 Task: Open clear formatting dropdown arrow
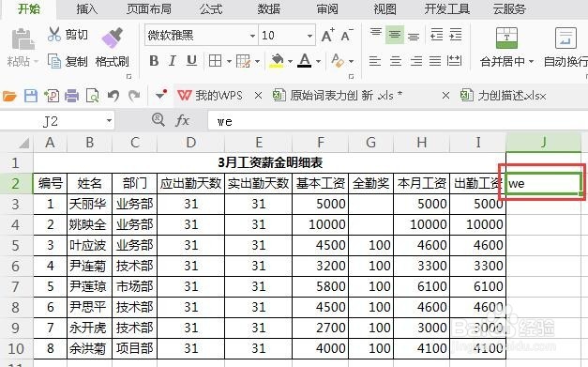351,61
